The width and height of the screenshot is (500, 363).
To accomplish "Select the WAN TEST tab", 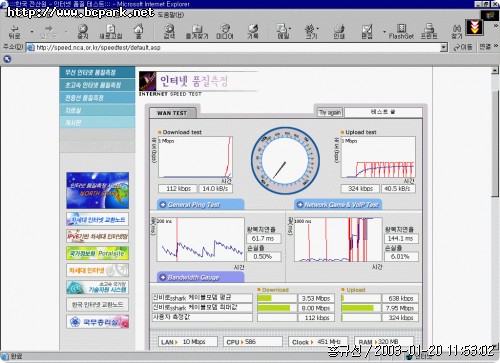I will coord(173,113).
